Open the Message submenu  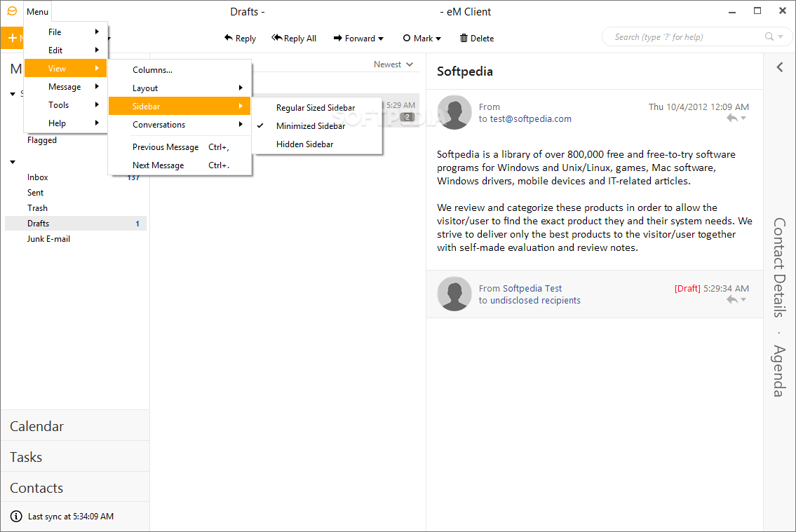pos(65,87)
